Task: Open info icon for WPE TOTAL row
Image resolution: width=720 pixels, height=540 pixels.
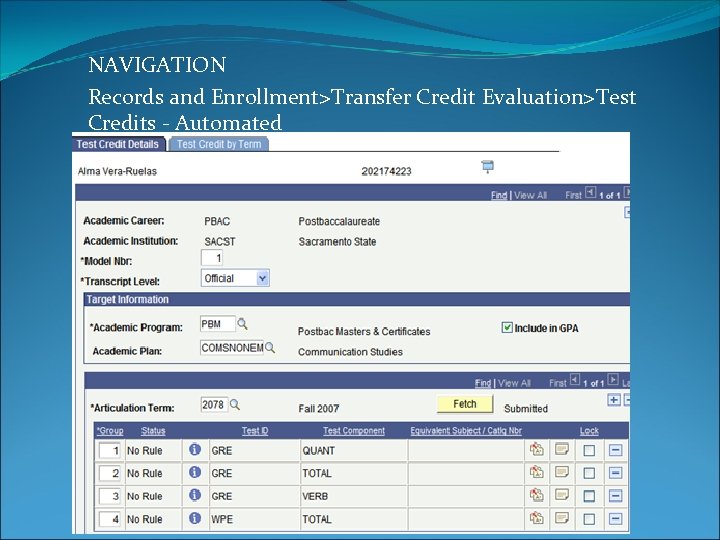Action: click(x=195, y=518)
